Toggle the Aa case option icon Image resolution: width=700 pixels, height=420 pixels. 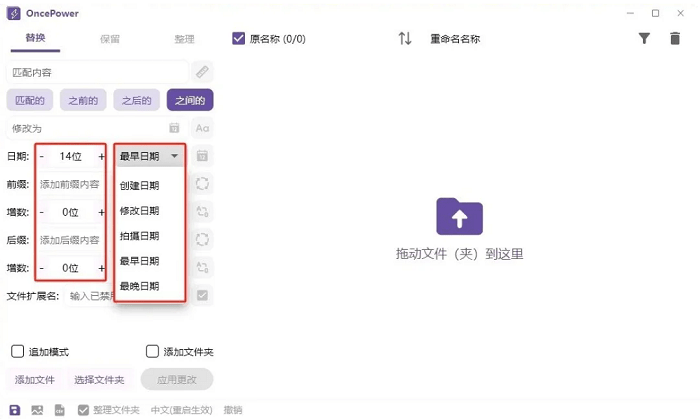[202, 128]
